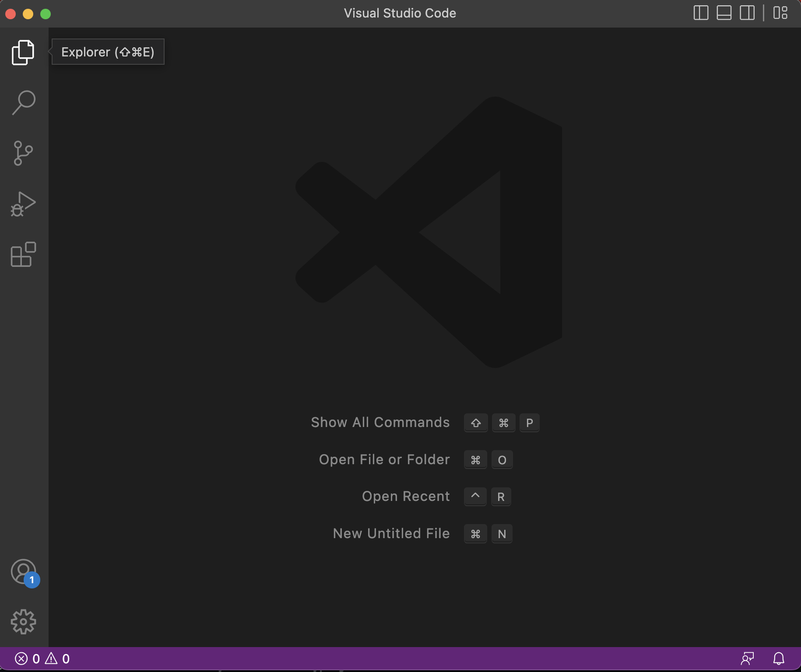Close the window with red button
Image resolution: width=801 pixels, height=672 pixels.
point(11,14)
